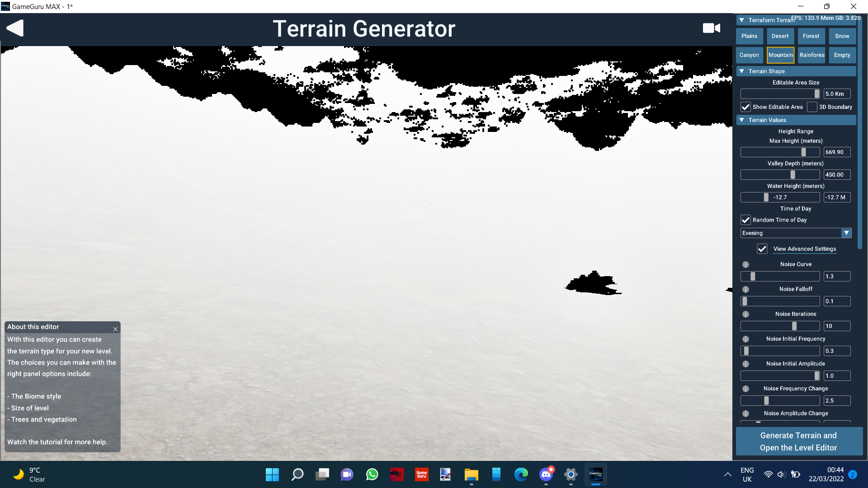Uncheck Show Editable Area
868x488 pixels.
pyautogui.click(x=745, y=107)
